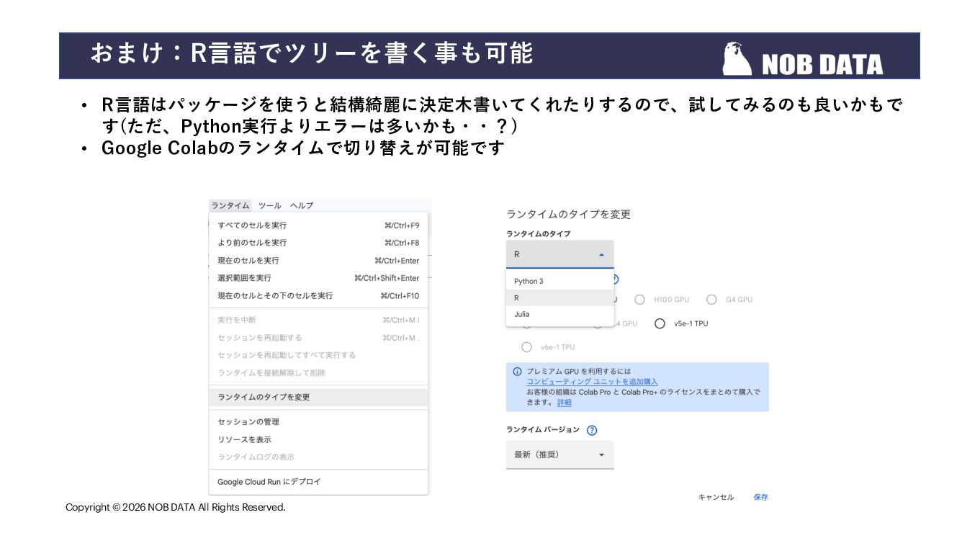Choose すべてのセルを実行 from the menu
The image size is (980, 551).
point(318,225)
